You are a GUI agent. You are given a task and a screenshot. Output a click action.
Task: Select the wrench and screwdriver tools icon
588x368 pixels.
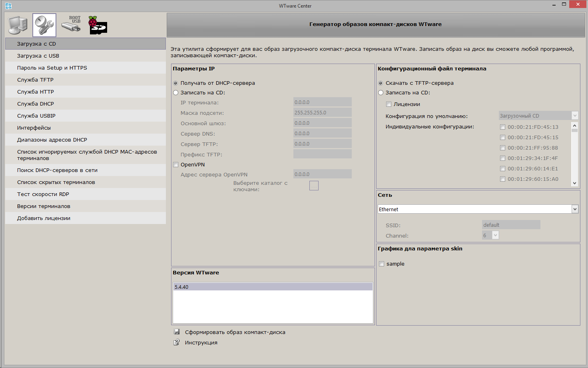click(x=44, y=25)
